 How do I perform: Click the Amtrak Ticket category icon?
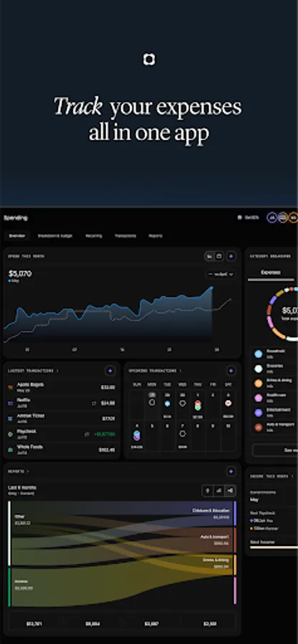pos(11,419)
